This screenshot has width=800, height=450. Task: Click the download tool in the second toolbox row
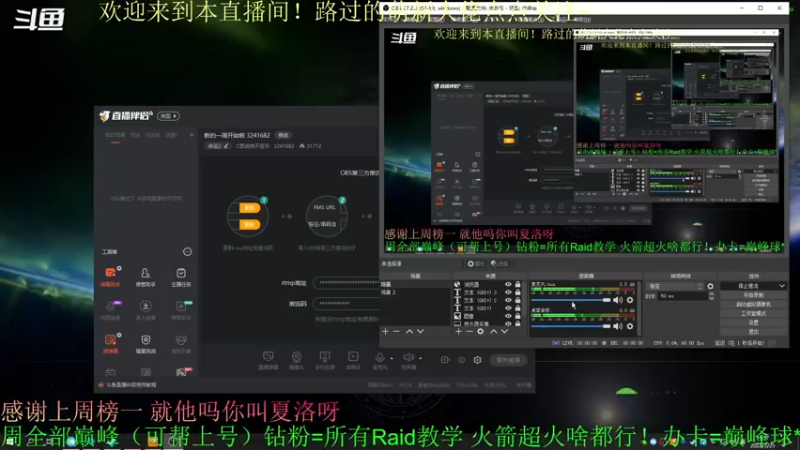click(x=145, y=310)
